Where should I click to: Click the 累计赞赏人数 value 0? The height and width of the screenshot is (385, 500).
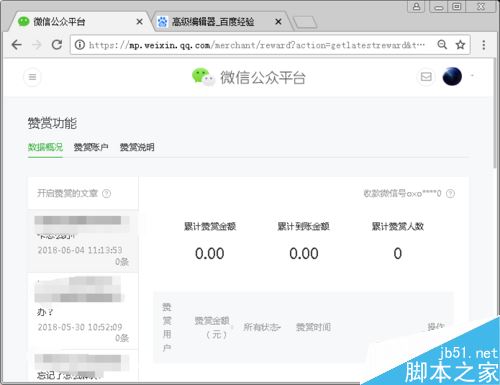(x=398, y=254)
